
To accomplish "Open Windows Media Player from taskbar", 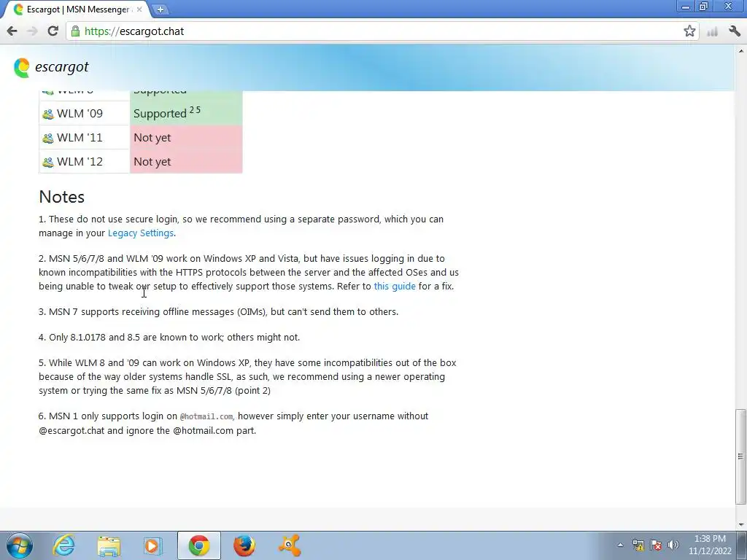I will 153,545.
